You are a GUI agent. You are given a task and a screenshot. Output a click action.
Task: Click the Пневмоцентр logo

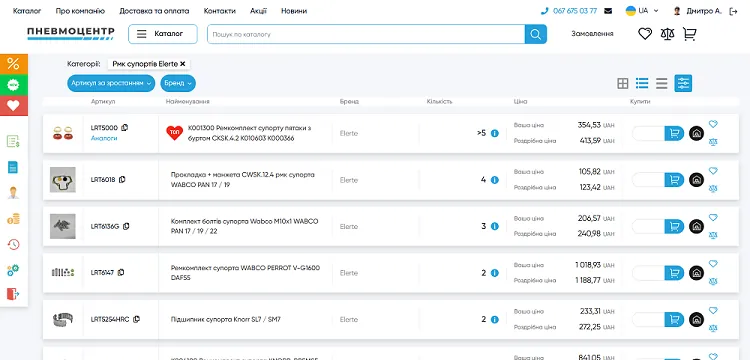[71, 33]
